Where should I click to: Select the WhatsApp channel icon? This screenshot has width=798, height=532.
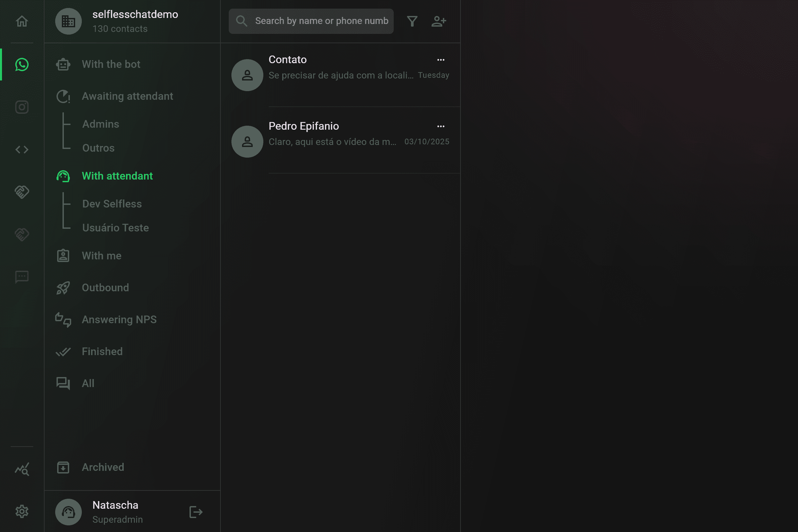click(x=22, y=65)
